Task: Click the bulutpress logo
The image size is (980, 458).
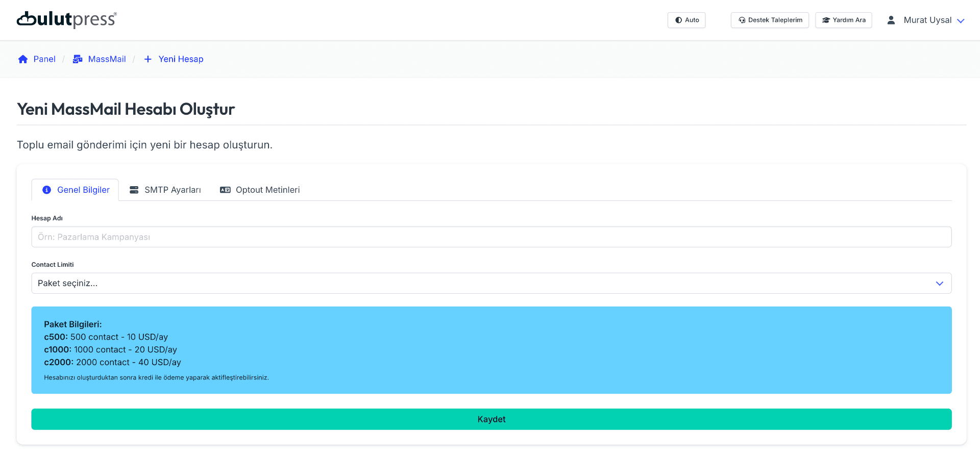Action: [66, 19]
